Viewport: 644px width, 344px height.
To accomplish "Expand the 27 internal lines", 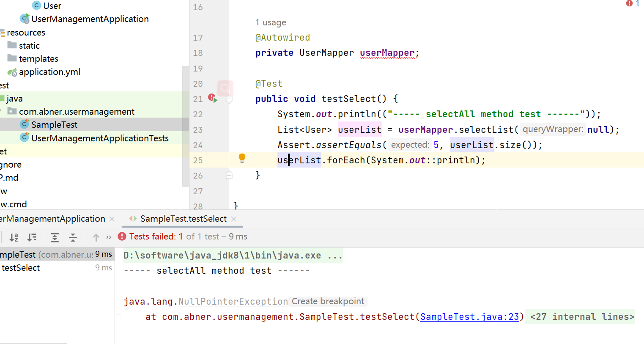I will point(582,317).
